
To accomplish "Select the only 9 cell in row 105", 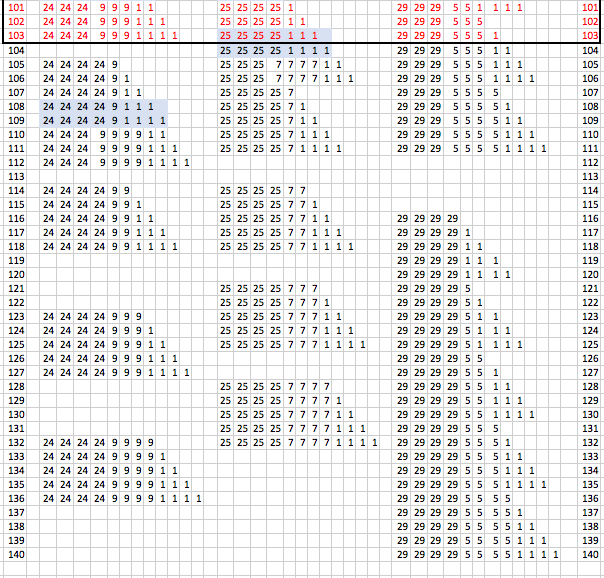I will pyautogui.click(x=115, y=64).
